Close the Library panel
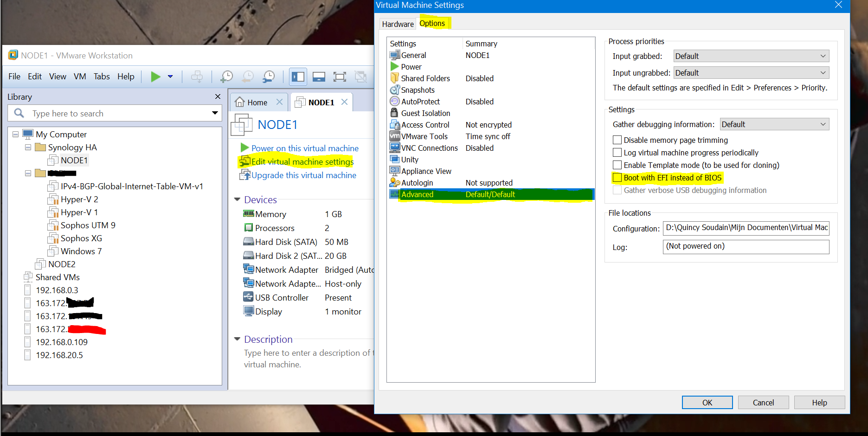Image resolution: width=868 pixels, height=436 pixels. [218, 96]
